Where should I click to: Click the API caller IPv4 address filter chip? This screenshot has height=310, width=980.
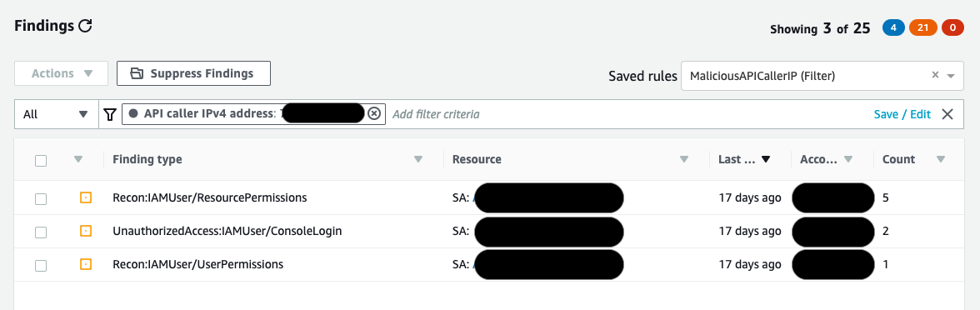click(x=253, y=113)
